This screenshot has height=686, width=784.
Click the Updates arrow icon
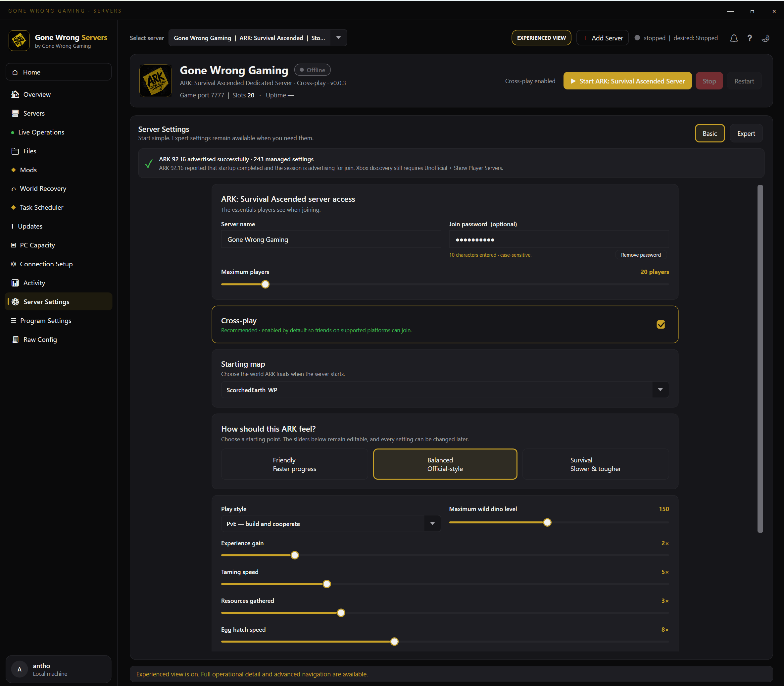point(12,226)
